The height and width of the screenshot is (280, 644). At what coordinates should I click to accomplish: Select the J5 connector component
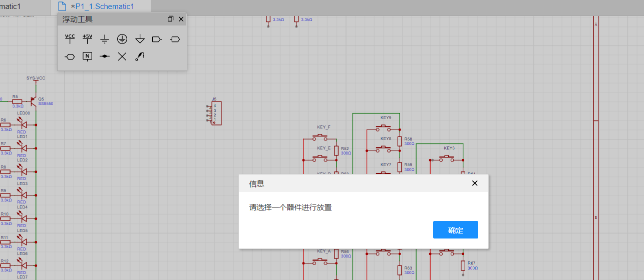216,113
